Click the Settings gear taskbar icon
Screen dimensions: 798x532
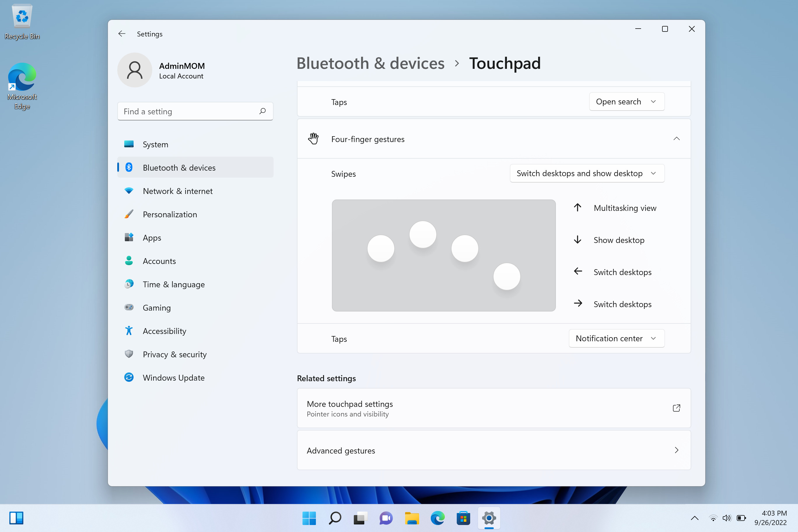pos(489,518)
